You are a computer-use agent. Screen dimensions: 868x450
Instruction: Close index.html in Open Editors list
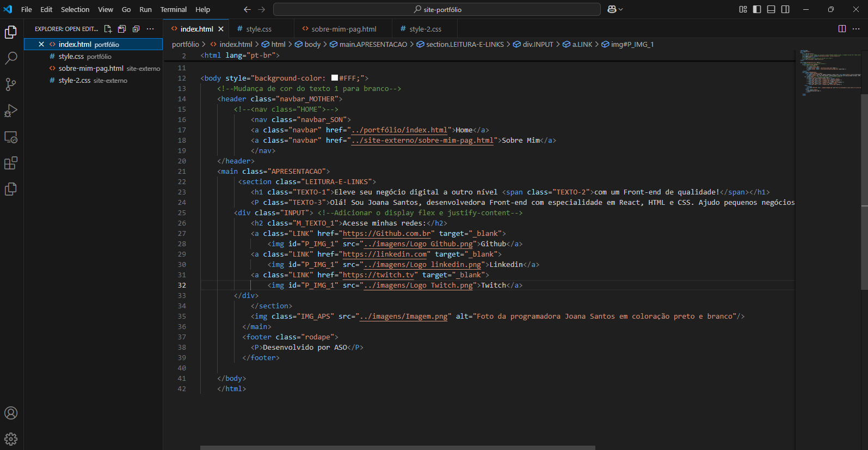41,44
